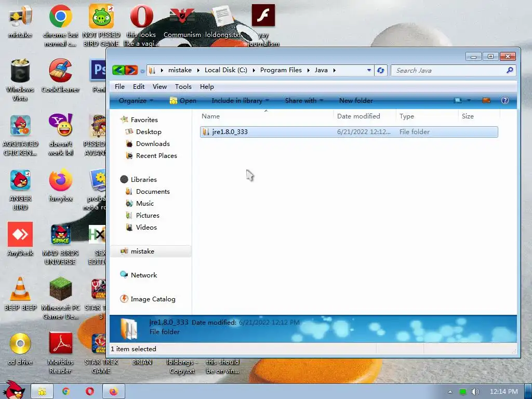Viewport: 532px width, 399px height.
Task: Open the View menu
Action: 159,87
